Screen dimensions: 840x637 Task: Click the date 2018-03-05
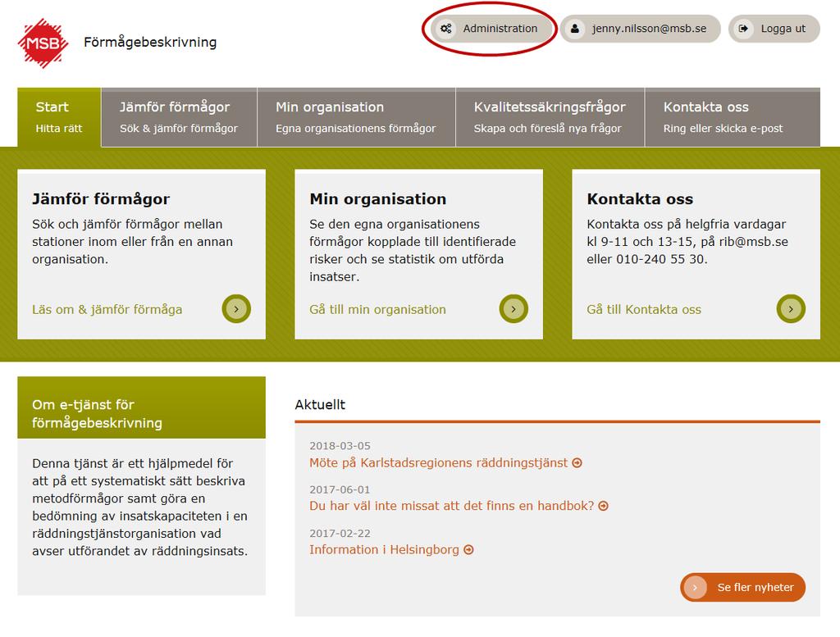pos(340,446)
